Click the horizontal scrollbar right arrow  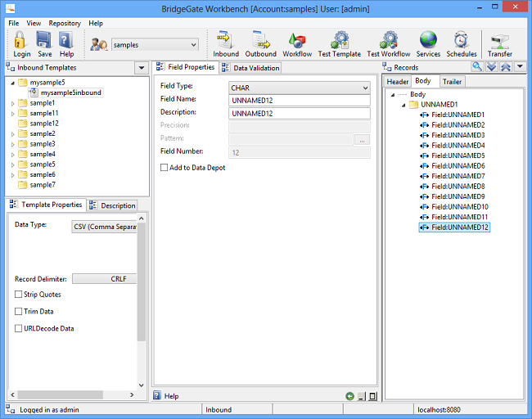coord(132,394)
